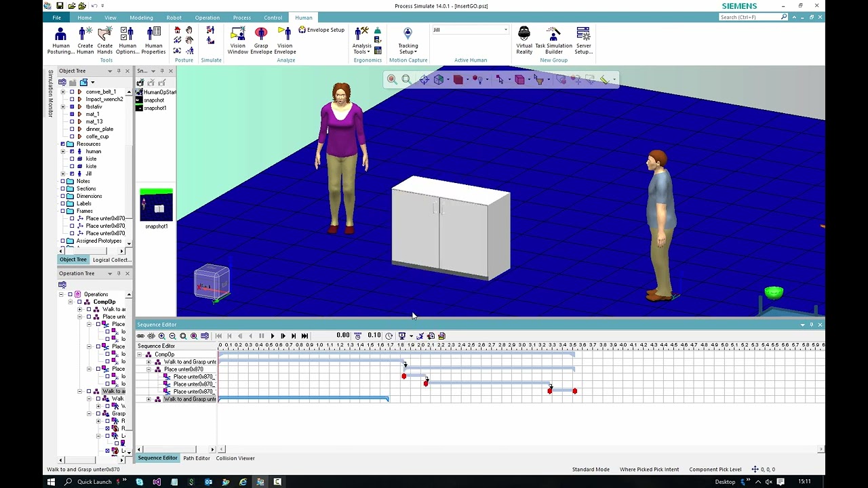Screen dimensions: 868x488
Task: Expand the last Walk to and Grasp row in the Sequence Editor
Action: [149, 399]
